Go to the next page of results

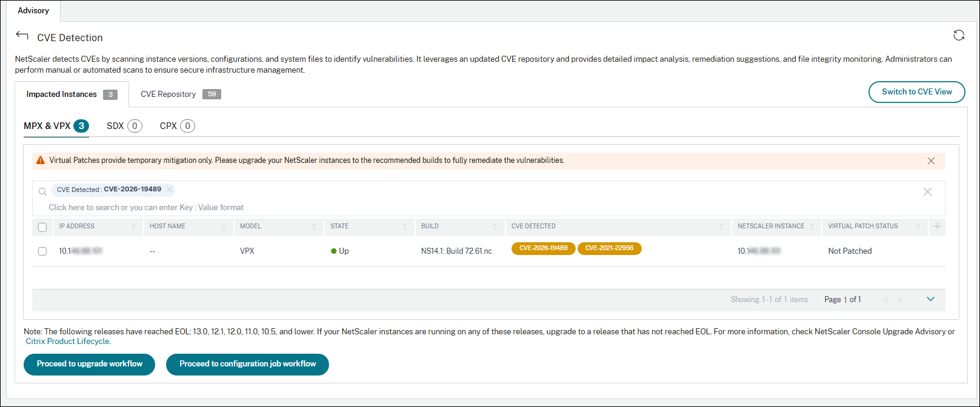tap(901, 300)
